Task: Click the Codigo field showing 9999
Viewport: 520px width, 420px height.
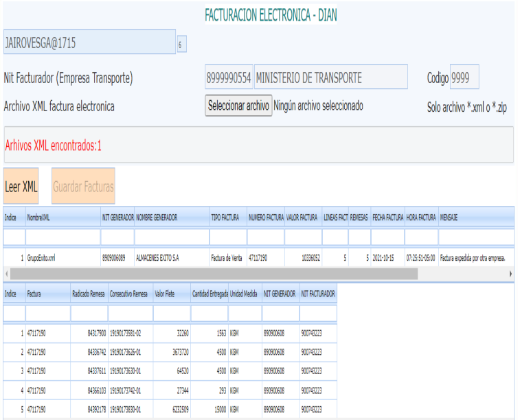Action: point(464,77)
